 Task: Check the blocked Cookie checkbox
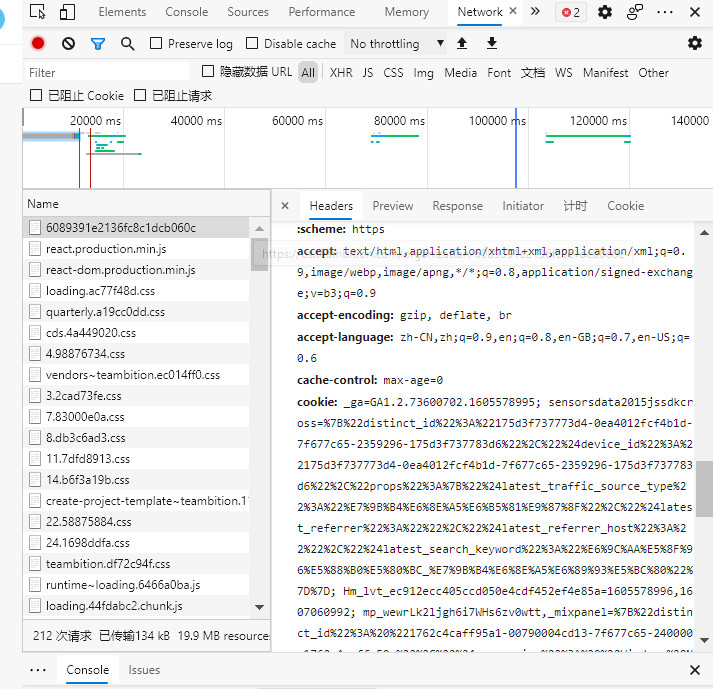pos(36,95)
